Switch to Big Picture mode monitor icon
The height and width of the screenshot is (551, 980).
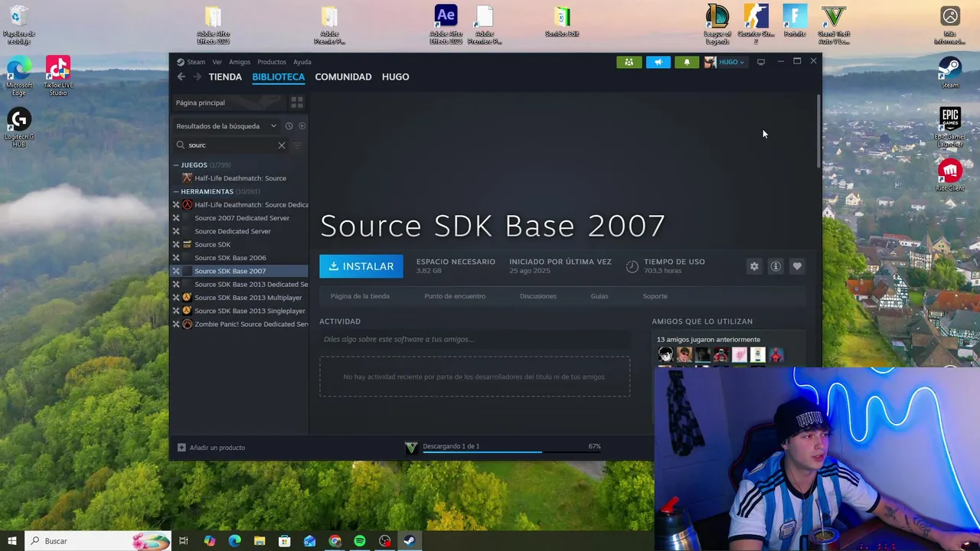[x=761, y=62]
